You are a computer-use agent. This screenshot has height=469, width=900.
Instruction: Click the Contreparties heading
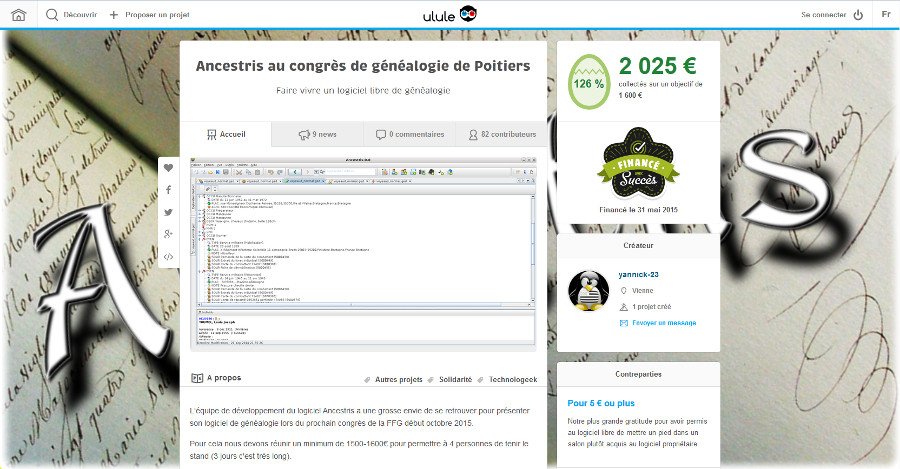638,374
